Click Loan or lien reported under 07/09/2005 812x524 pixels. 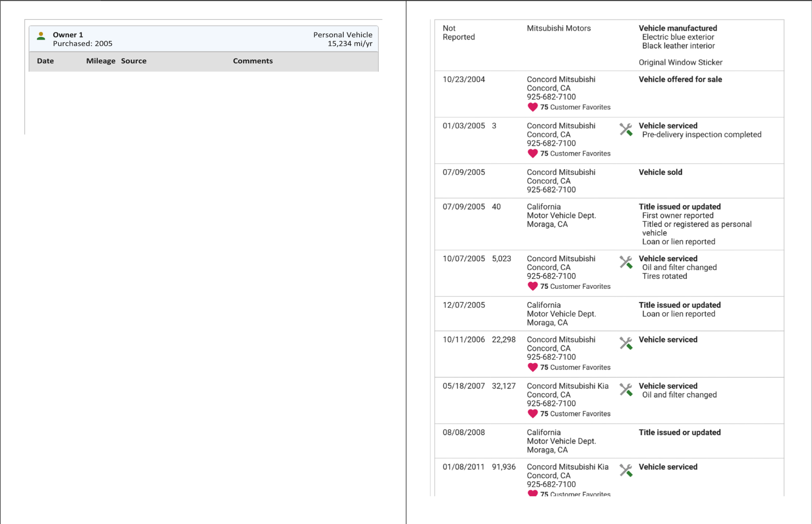(x=678, y=242)
